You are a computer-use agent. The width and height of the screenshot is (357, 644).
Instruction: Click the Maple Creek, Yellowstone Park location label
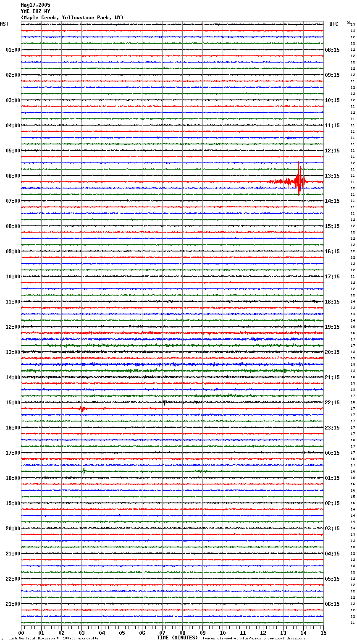pyautogui.click(x=72, y=18)
